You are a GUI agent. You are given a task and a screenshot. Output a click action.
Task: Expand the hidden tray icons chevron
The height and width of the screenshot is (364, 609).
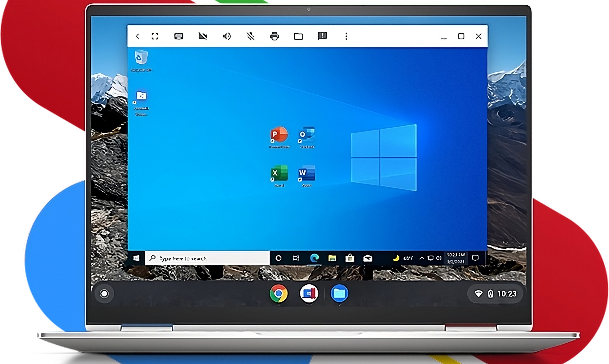tap(422, 258)
